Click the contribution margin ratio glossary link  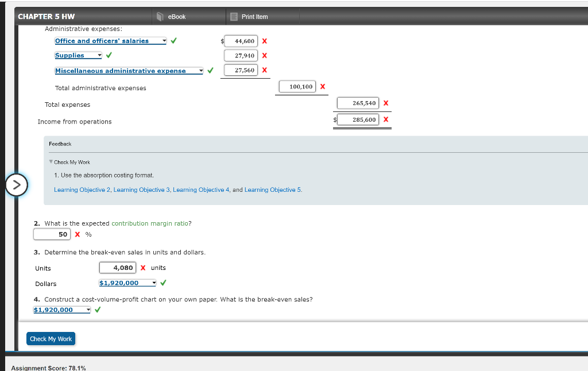[150, 223]
